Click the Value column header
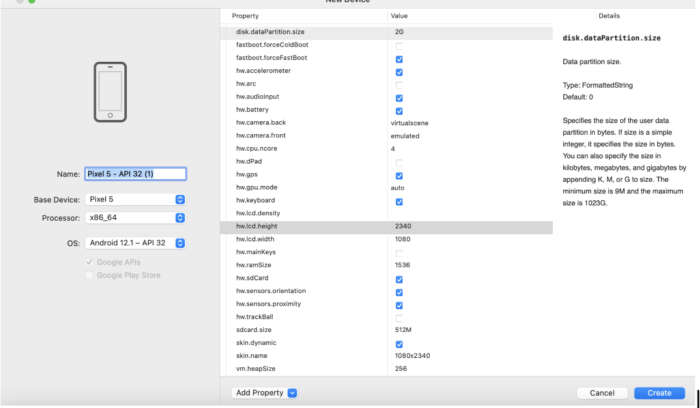 coord(399,16)
